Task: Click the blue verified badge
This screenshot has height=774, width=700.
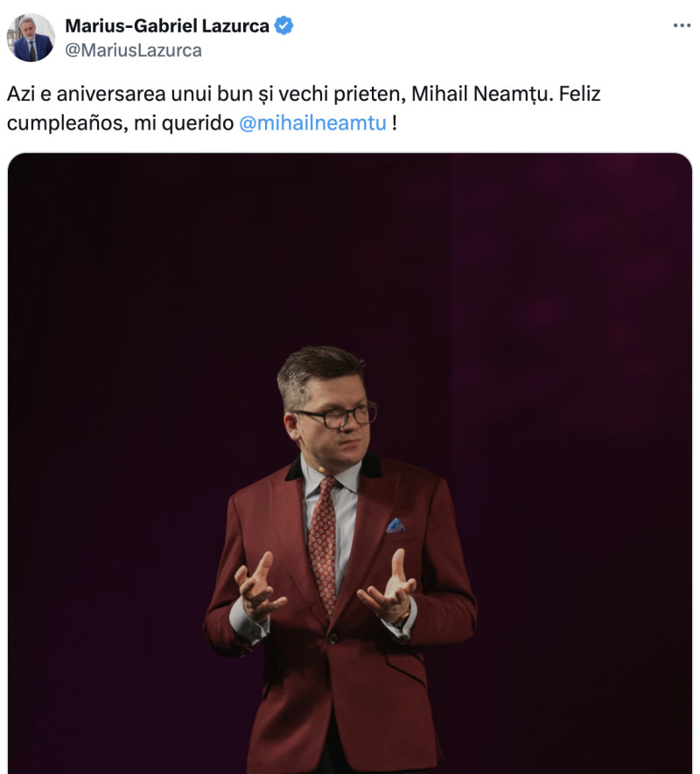Action: [x=284, y=25]
